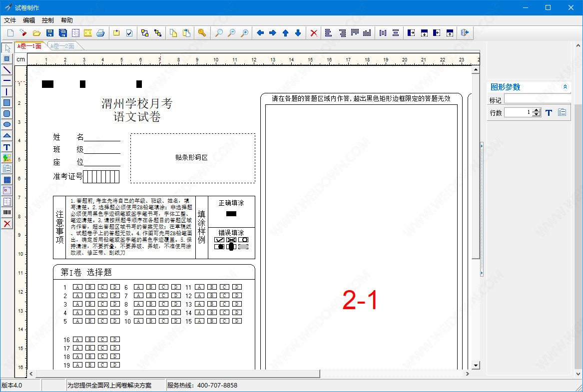Open the 控制 menu
The width and height of the screenshot is (583, 392).
[48, 20]
